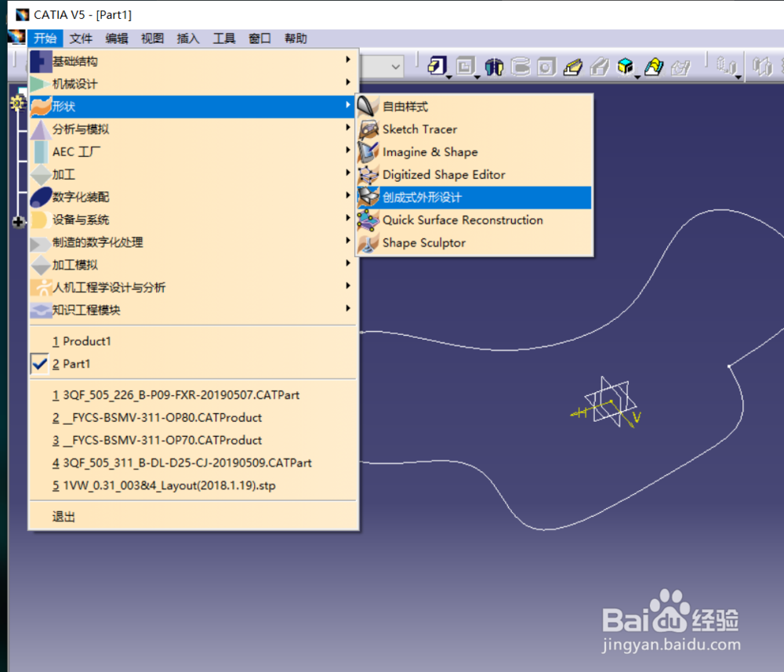Choose the Sketch Tracer entry

pos(474,129)
